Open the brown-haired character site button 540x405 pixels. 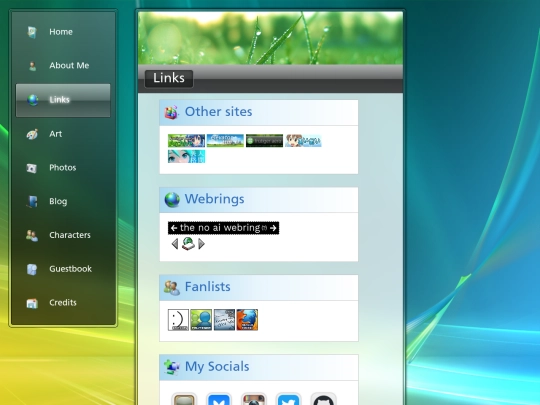[x=303, y=141]
